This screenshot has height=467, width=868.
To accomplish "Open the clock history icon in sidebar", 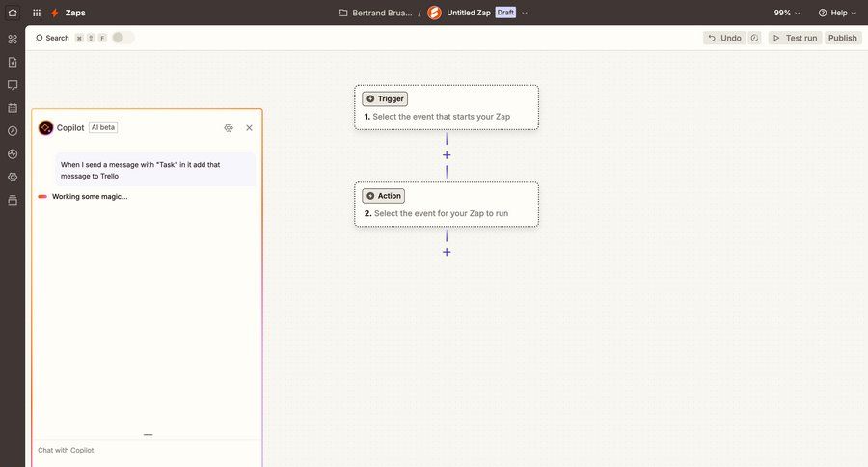I will point(13,130).
